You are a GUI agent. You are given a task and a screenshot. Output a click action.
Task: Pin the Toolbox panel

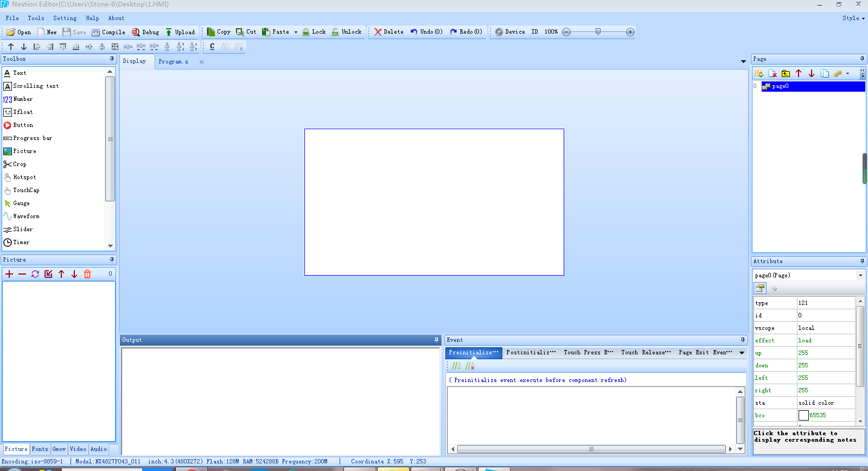click(x=112, y=59)
